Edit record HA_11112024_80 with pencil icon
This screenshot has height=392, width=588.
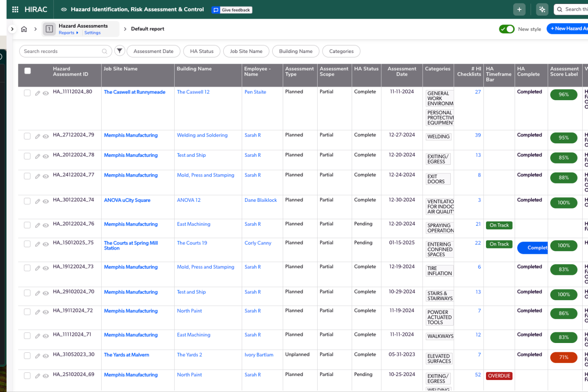pos(38,93)
